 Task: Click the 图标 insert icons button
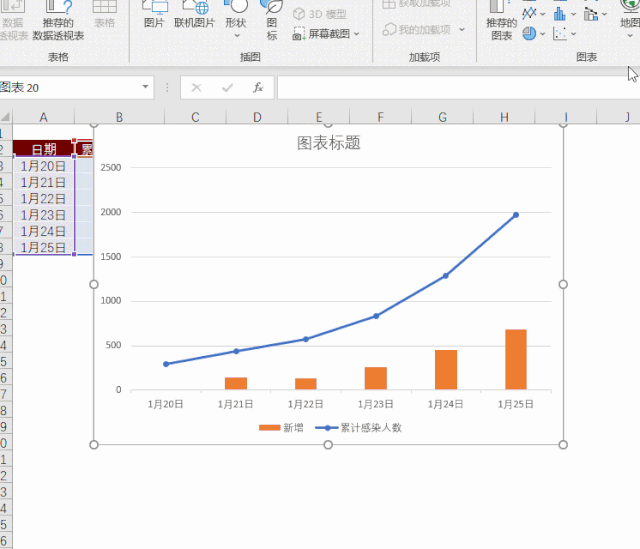point(272,20)
